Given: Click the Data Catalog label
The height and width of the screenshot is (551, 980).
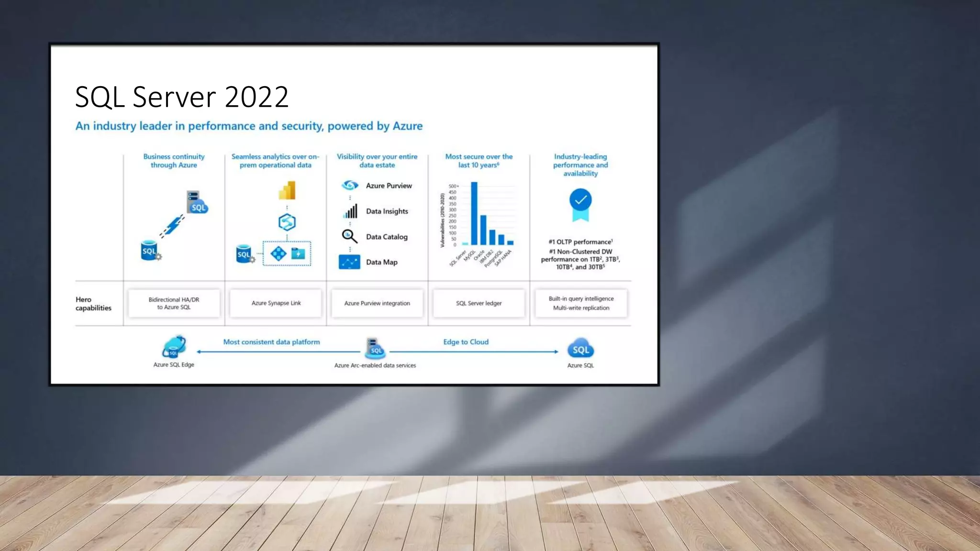Looking at the screenshot, I should click(x=387, y=237).
